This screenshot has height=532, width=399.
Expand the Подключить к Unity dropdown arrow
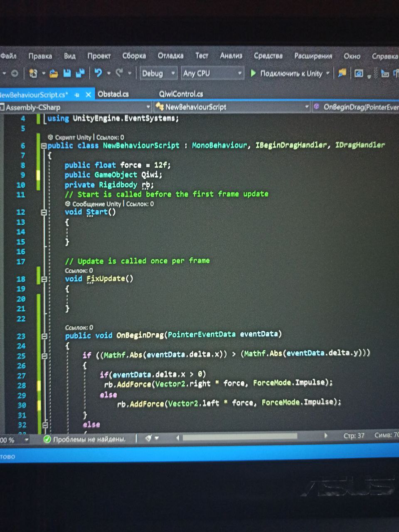pos(328,74)
